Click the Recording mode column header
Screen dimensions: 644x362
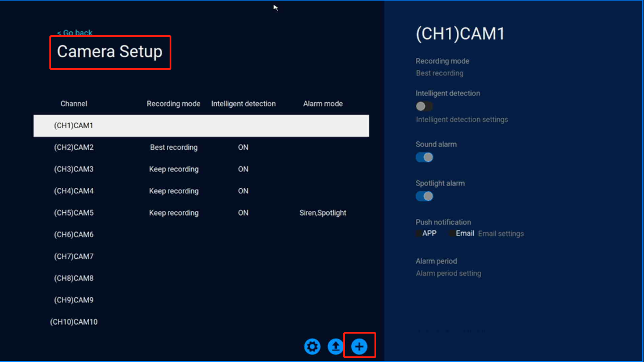coord(173,104)
